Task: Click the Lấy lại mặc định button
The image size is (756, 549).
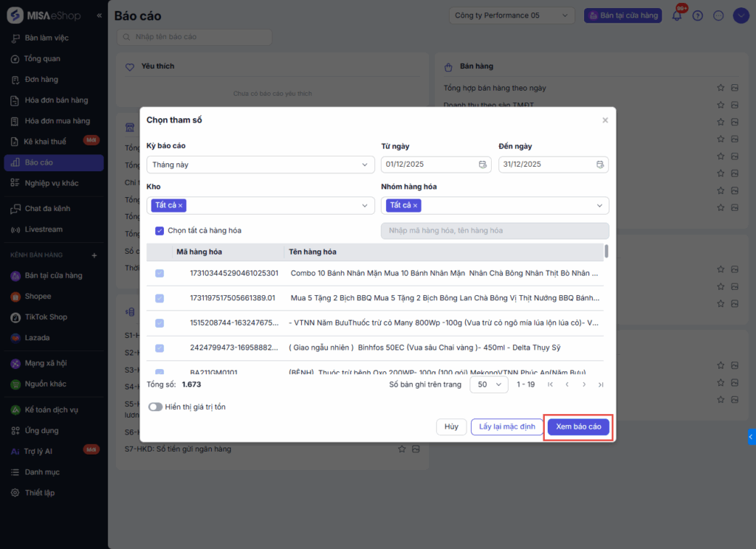Action: coord(506,427)
